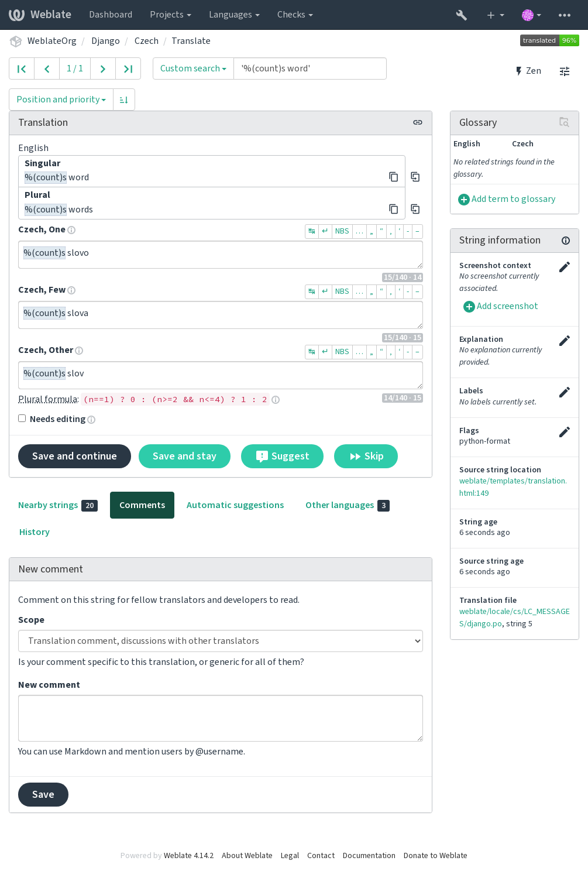
Task: Check the Needs editing checkbox
Action: [x=22, y=419]
